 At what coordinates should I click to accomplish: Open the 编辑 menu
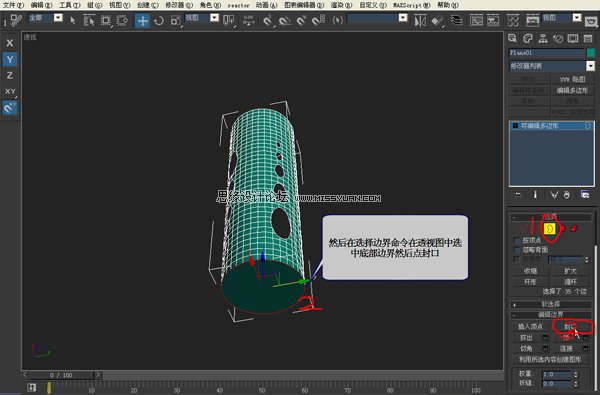click(x=41, y=5)
